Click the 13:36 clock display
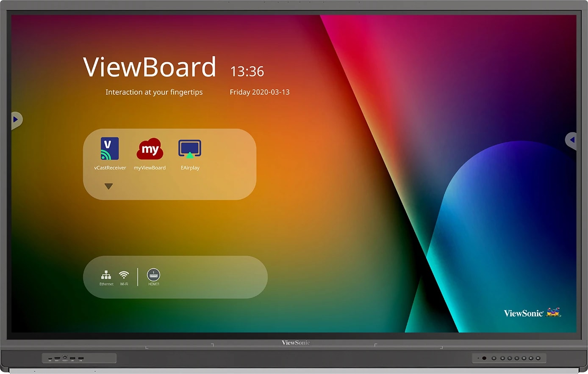Image resolution: width=588 pixels, height=374 pixels. point(247,71)
